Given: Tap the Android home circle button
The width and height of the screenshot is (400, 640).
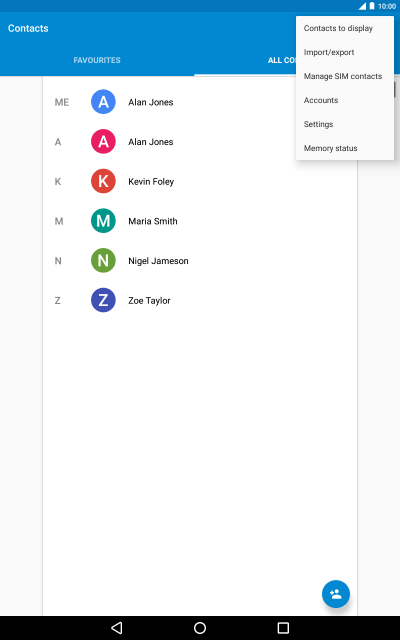Looking at the screenshot, I should (x=200, y=628).
